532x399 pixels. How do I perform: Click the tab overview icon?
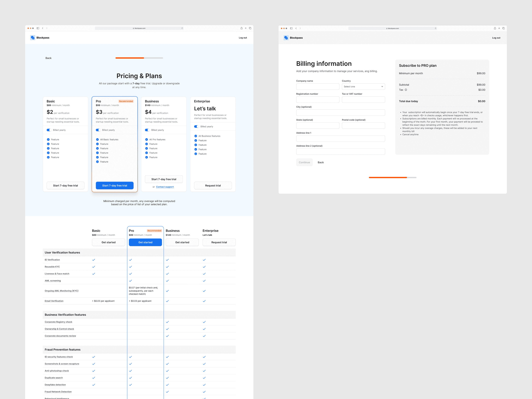point(250,28)
